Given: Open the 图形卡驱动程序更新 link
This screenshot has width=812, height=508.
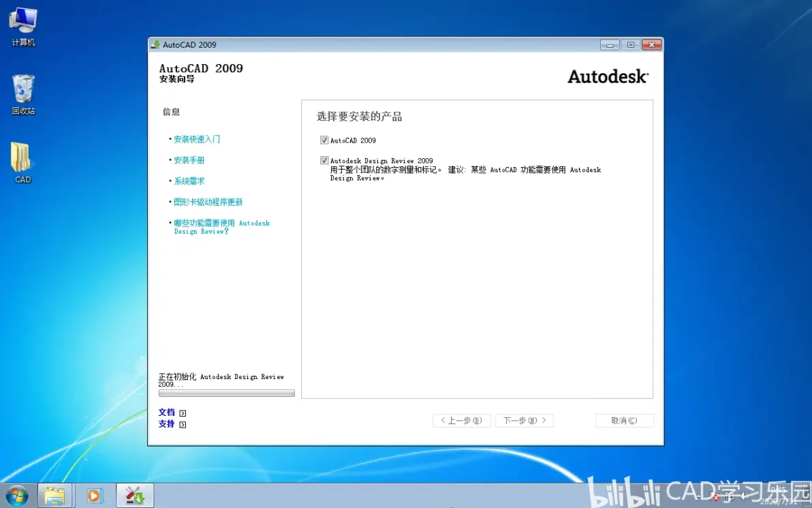Looking at the screenshot, I should (208, 202).
